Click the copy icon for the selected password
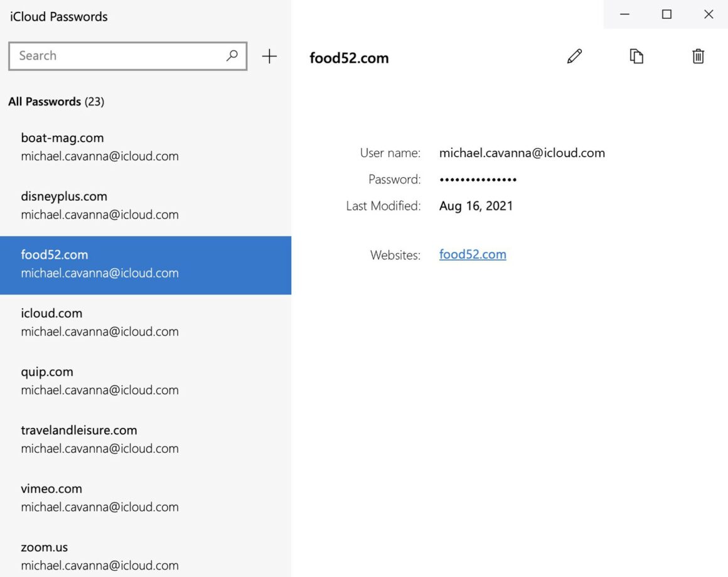This screenshot has height=577, width=728. 636,57
